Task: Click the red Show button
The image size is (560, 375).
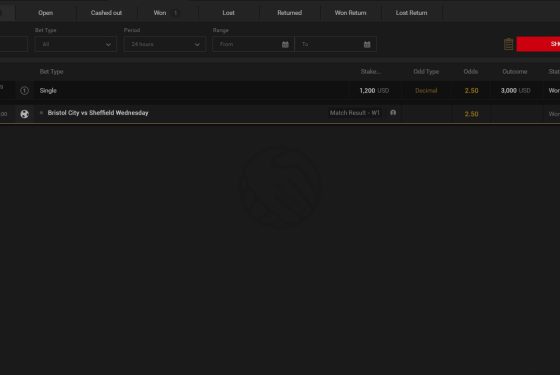Action: coord(538,44)
